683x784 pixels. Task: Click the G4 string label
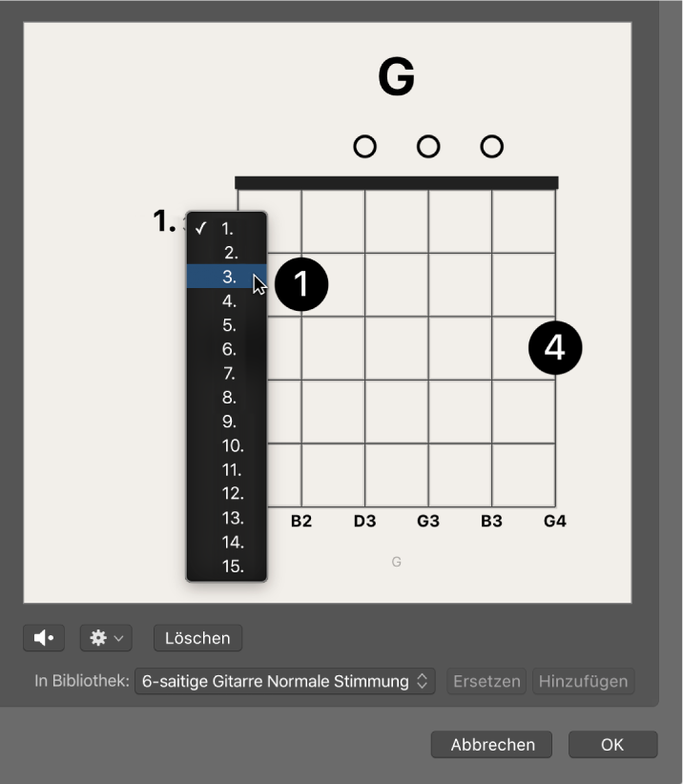pyautogui.click(x=554, y=522)
